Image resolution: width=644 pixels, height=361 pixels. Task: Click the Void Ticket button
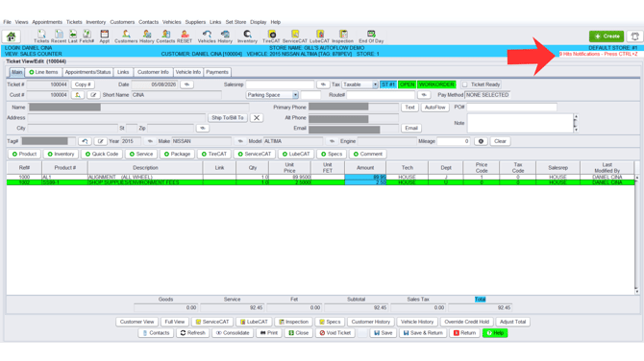335,333
